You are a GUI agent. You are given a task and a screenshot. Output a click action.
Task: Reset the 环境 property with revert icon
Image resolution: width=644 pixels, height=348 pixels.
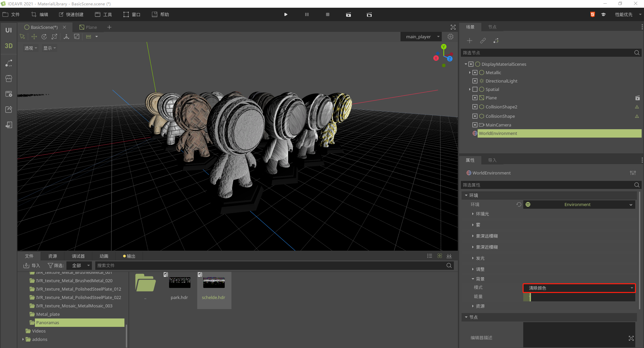coord(519,204)
